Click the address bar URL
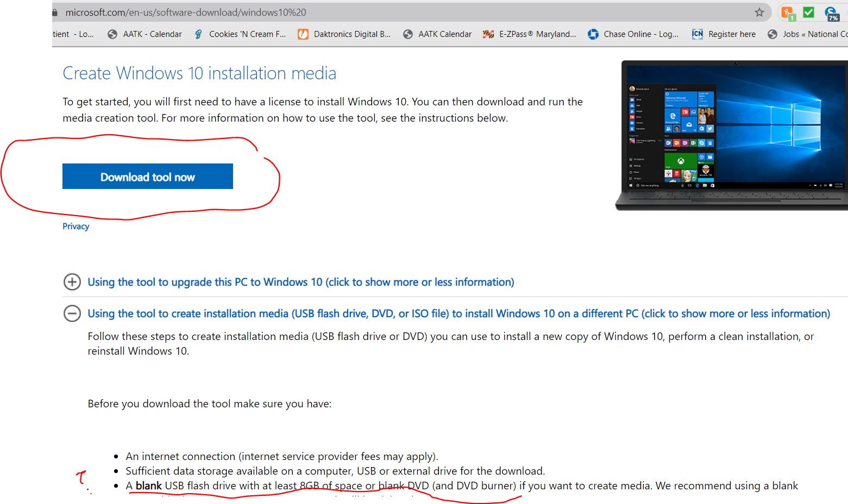This screenshot has width=848, height=504. [x=186, y=12]
